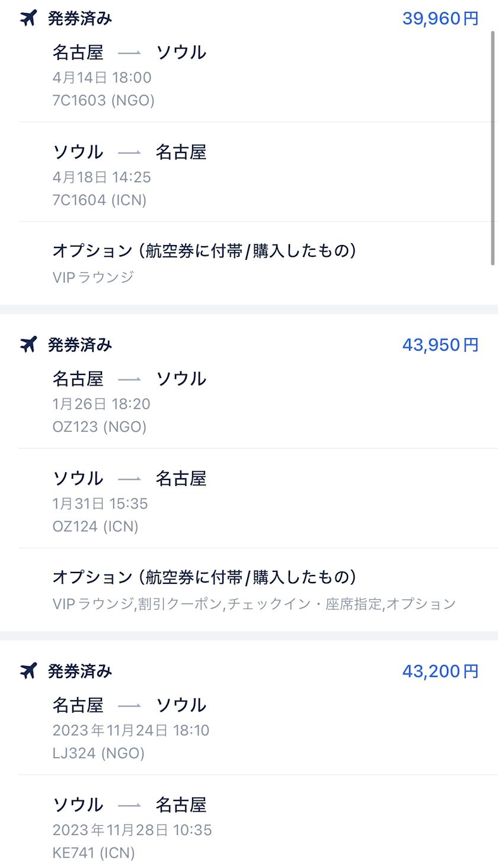The image size is (498, 868).
Task: Tap the 43,950円 price link
Action: point(440,345)
